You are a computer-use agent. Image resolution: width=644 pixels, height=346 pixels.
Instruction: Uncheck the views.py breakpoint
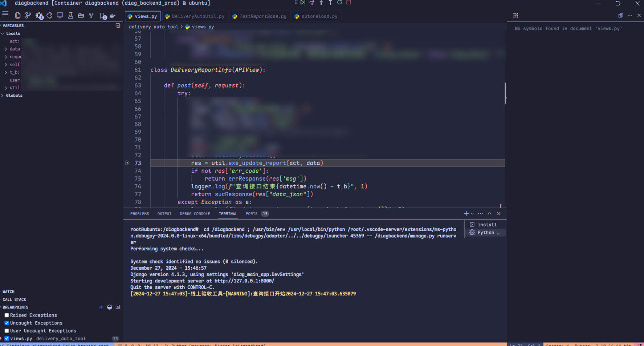(7, 338)
